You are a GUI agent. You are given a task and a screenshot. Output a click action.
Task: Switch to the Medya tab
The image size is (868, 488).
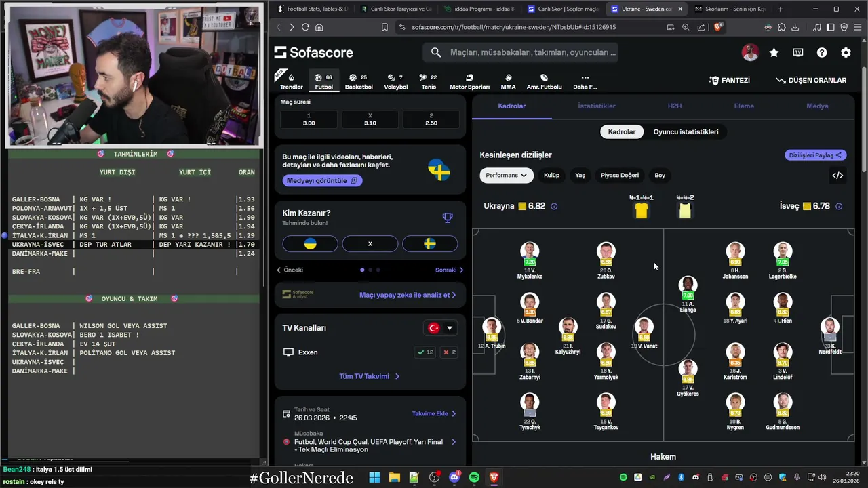(817, 106)
